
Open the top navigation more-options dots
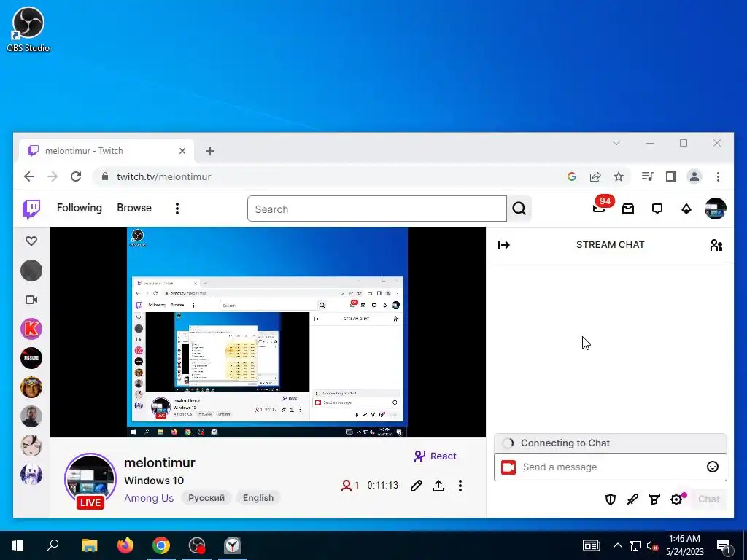[177, 209]
